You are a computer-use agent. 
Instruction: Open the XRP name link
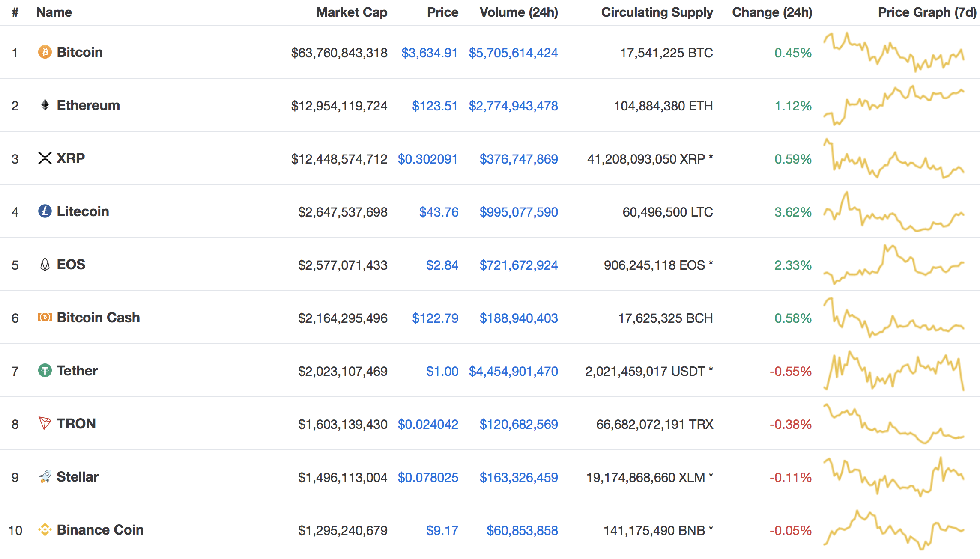71,158
